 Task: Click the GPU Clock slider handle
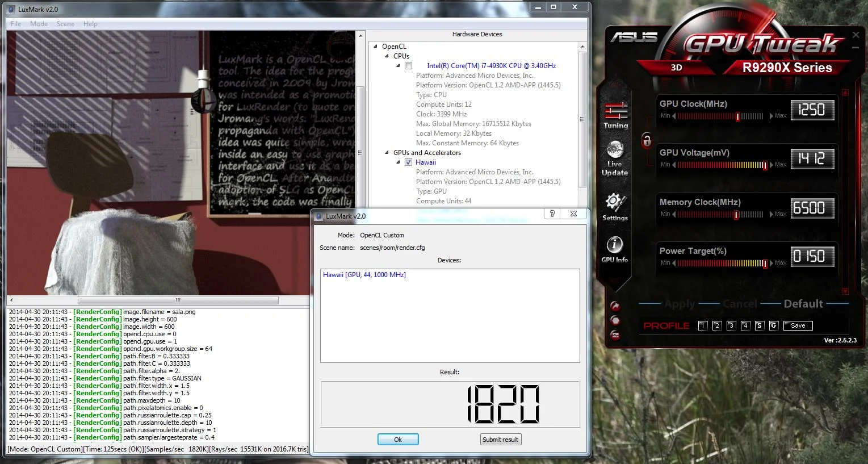coord(737,116)
